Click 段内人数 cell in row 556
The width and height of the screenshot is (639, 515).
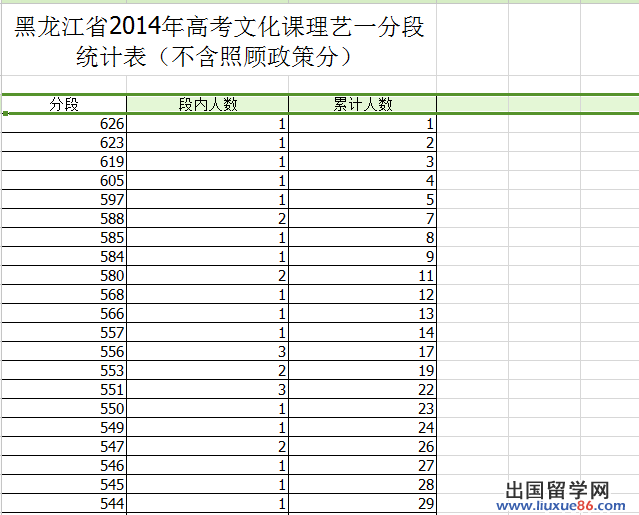tap(207, 352)
